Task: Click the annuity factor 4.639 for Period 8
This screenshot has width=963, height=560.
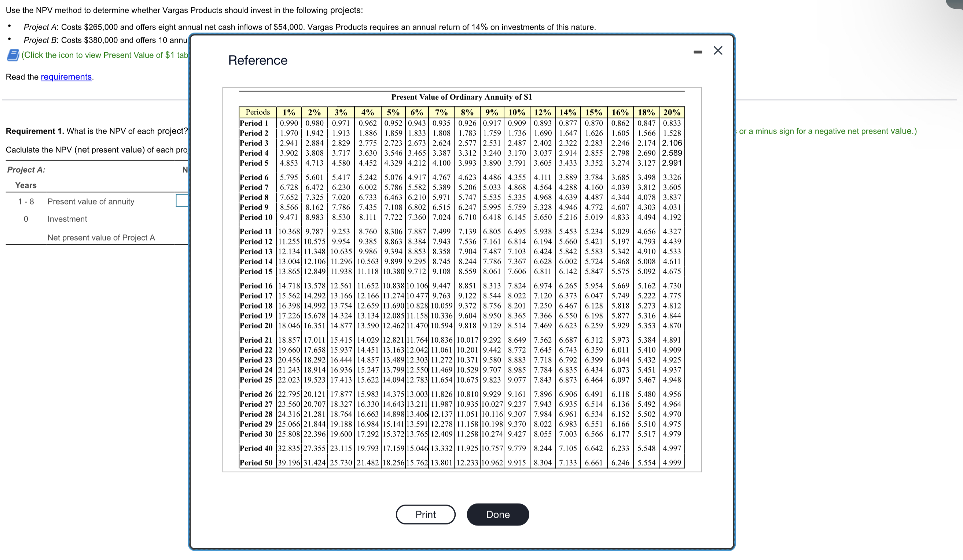Action: [x=567, y=197]
